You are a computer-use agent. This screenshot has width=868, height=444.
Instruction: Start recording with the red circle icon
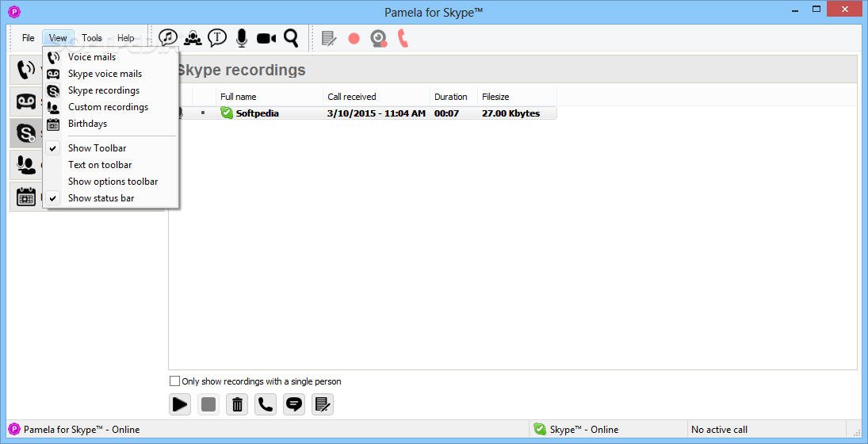354,38
